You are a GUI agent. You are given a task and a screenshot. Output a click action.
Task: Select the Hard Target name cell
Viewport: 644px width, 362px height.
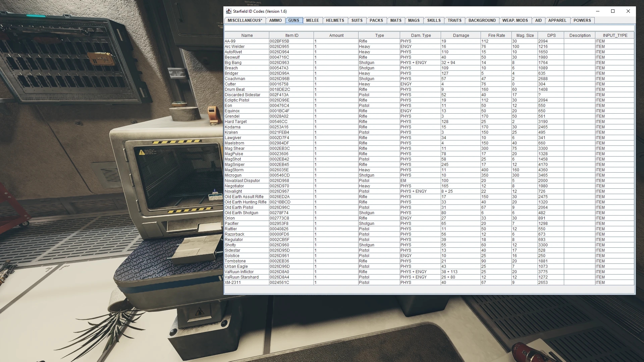point(247,122)
